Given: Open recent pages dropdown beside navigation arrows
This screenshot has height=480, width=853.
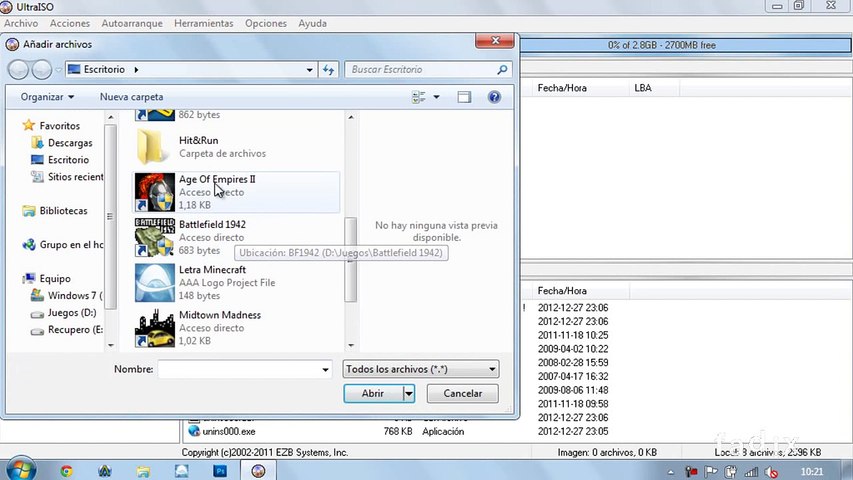Looking at the screenshot, I should 58,70.
